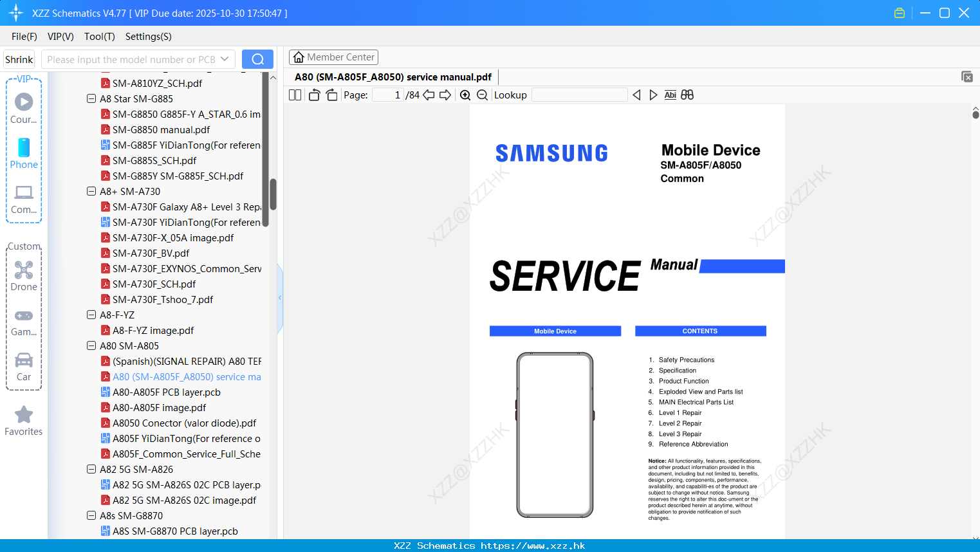Zoom out of the PDF
This screenshot has height=552, width=980.
pyautogui.click(x=482, y=95)
